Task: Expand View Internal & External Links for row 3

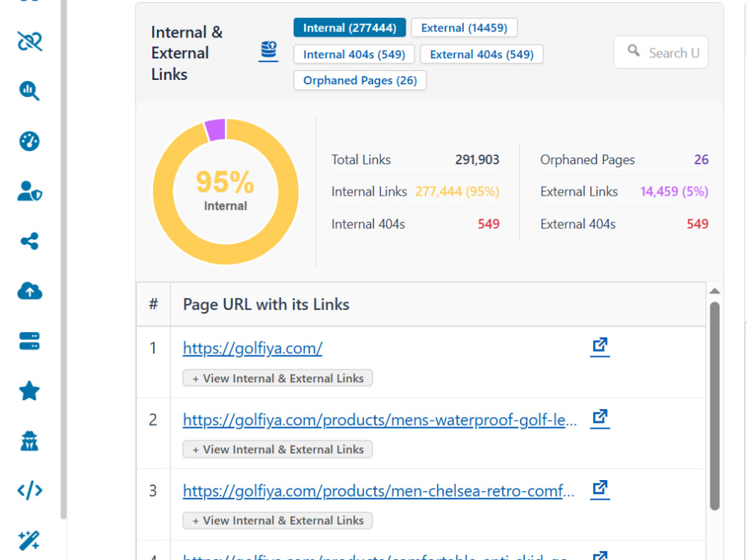Action: point(278,520)
